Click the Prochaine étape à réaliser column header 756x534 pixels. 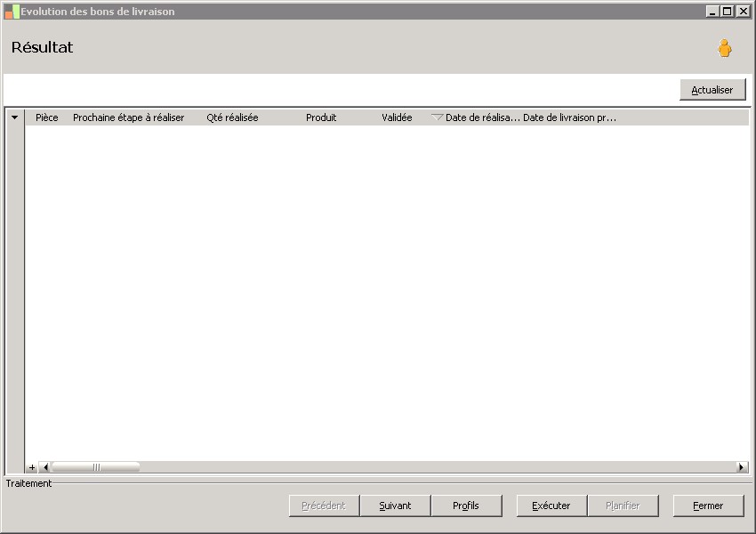coord(128,117)
